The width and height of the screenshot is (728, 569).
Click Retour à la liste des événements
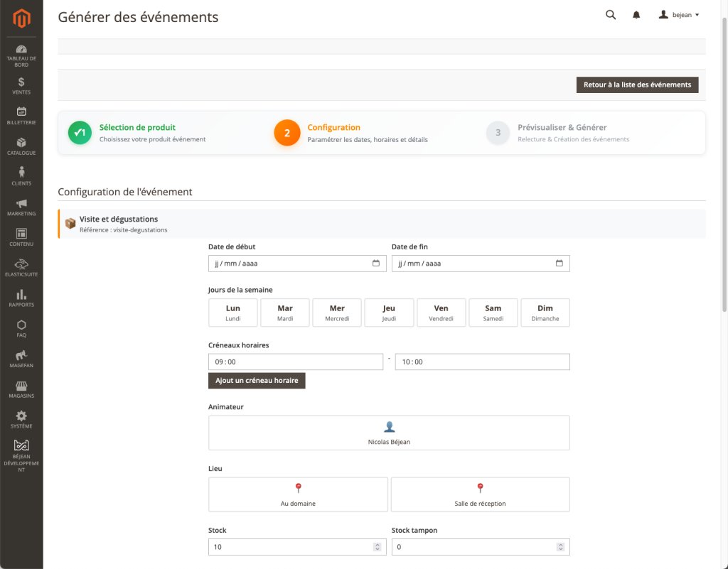(x=636, y=84)
